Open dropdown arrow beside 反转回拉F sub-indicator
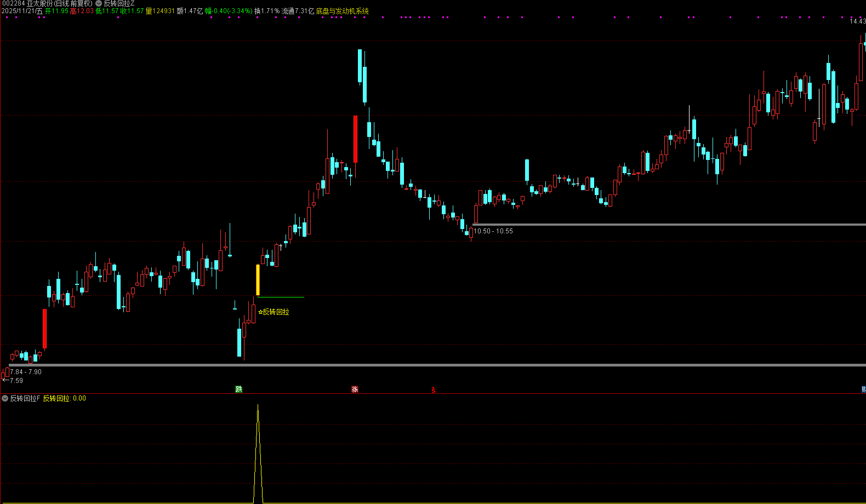 click(5, 398)
